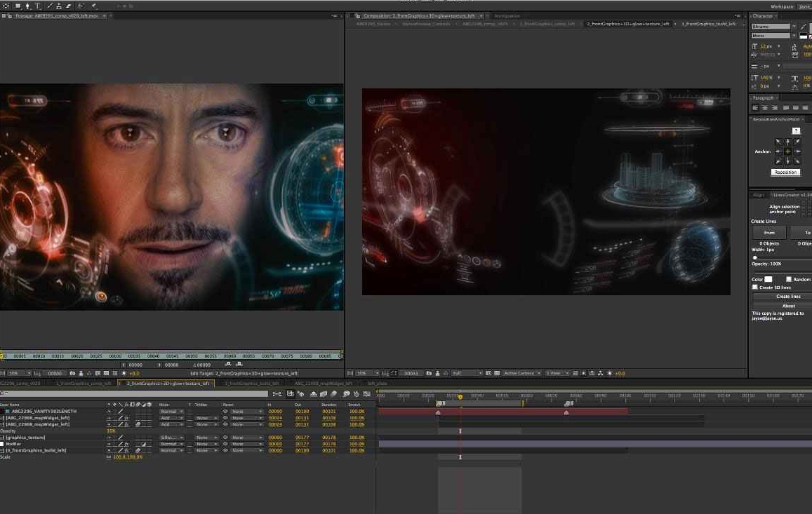This screenshot has height=514, width=812.
Task: Enable Create 3D lines checkbox
Action: pyautogui.click(x=755, y=288)
